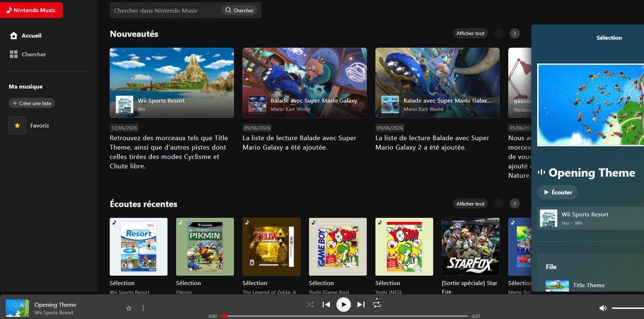644x319 pixels.
Task: Click next arrow in Écoutes récentes
Action: coord(515,204)
